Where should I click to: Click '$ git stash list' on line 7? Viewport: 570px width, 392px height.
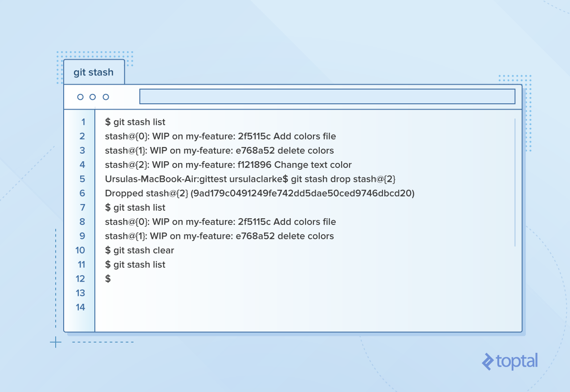135,208
